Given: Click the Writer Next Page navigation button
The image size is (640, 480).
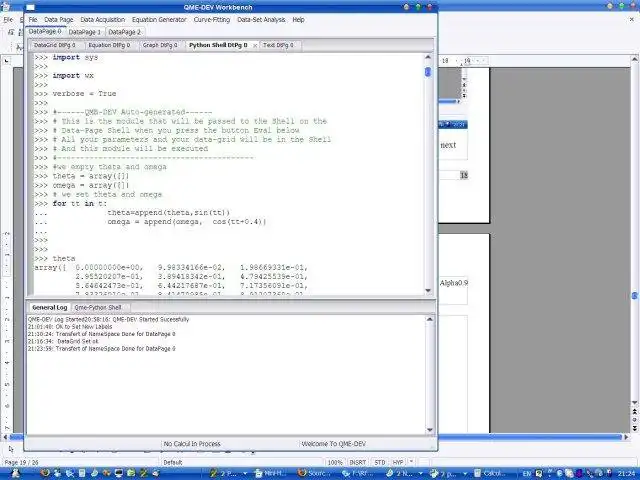Looking at the screenshot, I should pyautogui.click(x=635, y=428).
